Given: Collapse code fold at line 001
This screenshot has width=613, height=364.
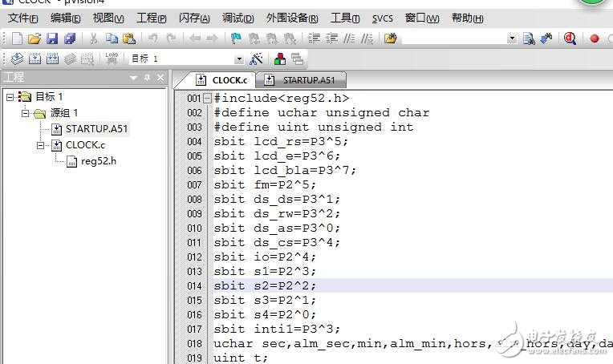Looking at the screenshot, I should pyautogui.click(x=208, y=98).
